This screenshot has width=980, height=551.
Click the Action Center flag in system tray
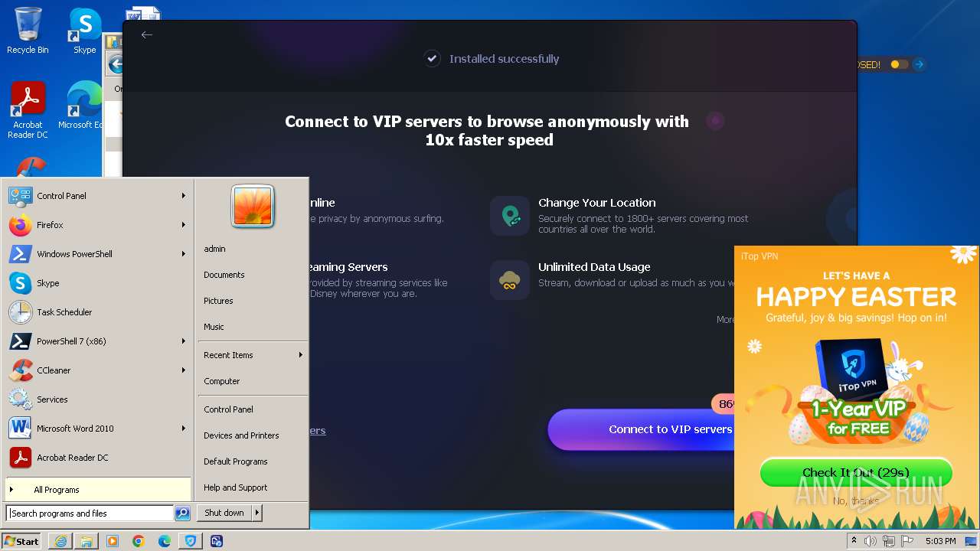click(906, 541)
